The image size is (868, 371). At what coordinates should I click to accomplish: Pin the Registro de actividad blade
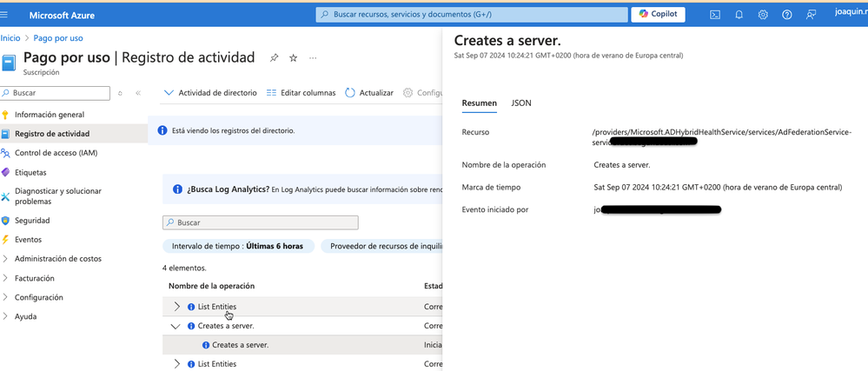coord(274,57)
